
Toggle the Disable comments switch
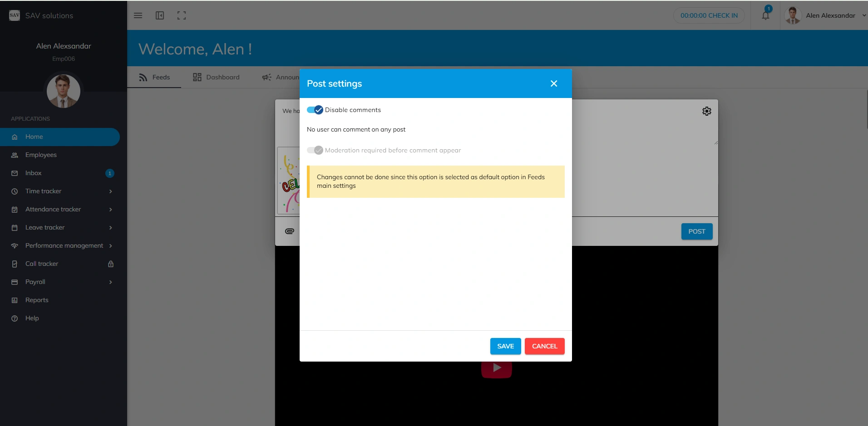315,110
